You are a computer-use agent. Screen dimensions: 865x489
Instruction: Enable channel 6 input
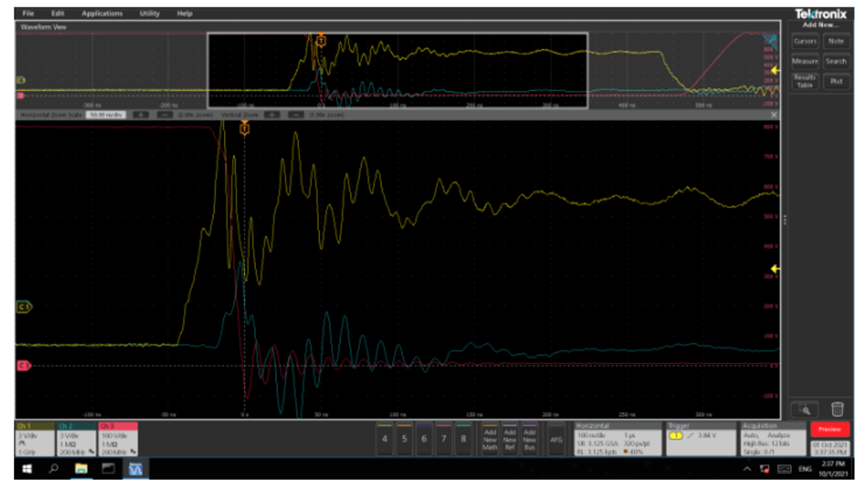424,438
